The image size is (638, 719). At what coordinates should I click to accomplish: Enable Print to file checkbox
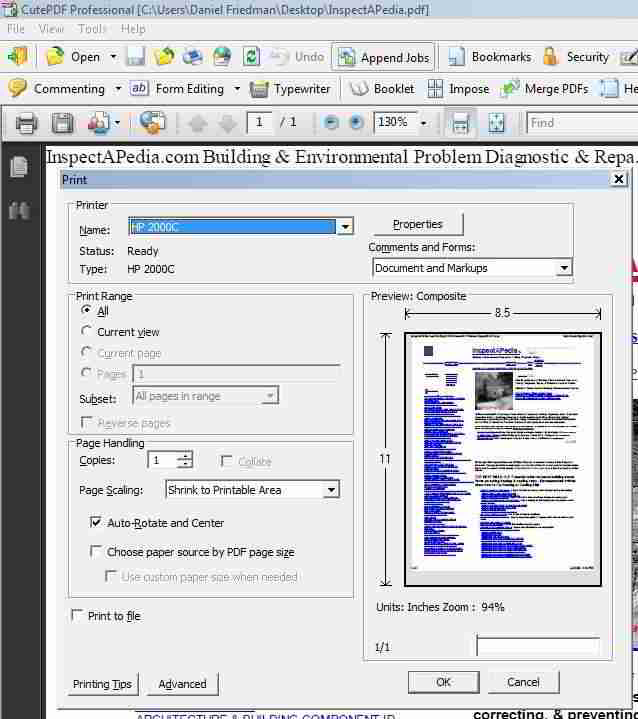[x=77, y=615]
